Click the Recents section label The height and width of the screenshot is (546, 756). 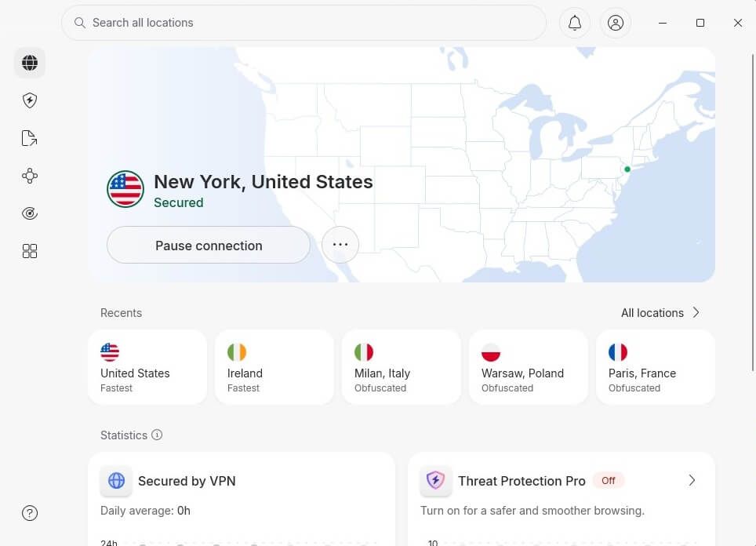pos(121,313)
